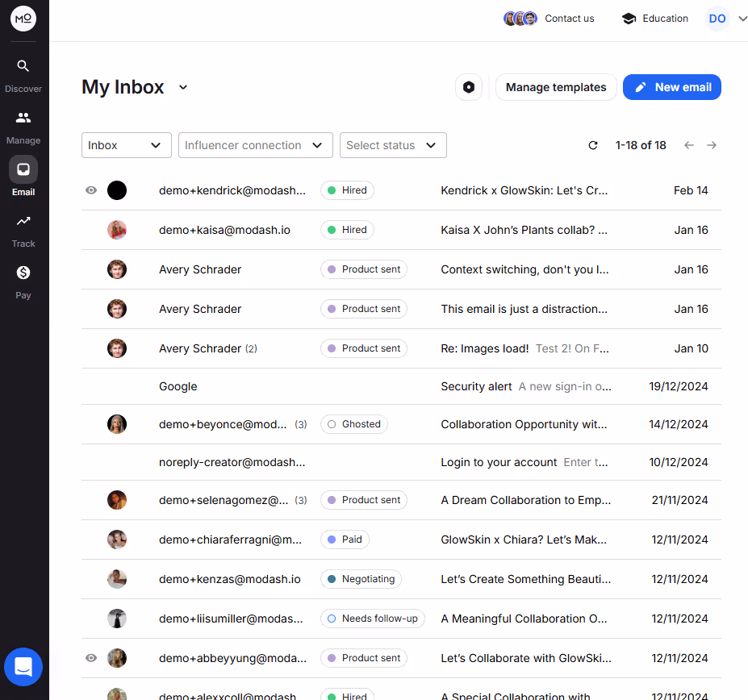Open the Pay dollar icon
Viewport: 748px width, 700px height.
[x=23, y=273]
